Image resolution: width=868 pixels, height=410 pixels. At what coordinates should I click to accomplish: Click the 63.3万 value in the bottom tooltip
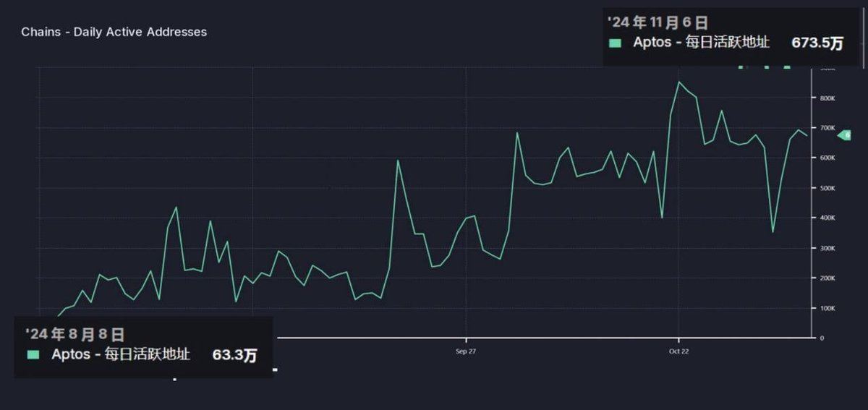(234, 355)
